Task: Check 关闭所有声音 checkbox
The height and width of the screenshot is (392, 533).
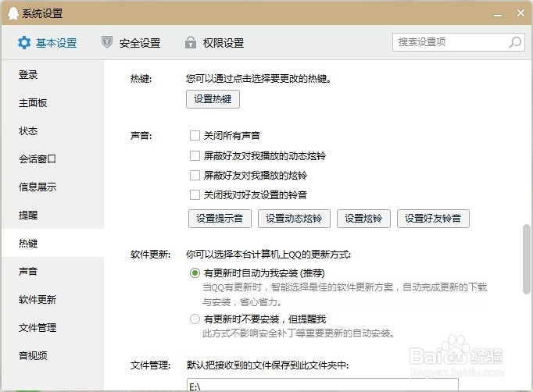Action: click(x=195, y=136)
